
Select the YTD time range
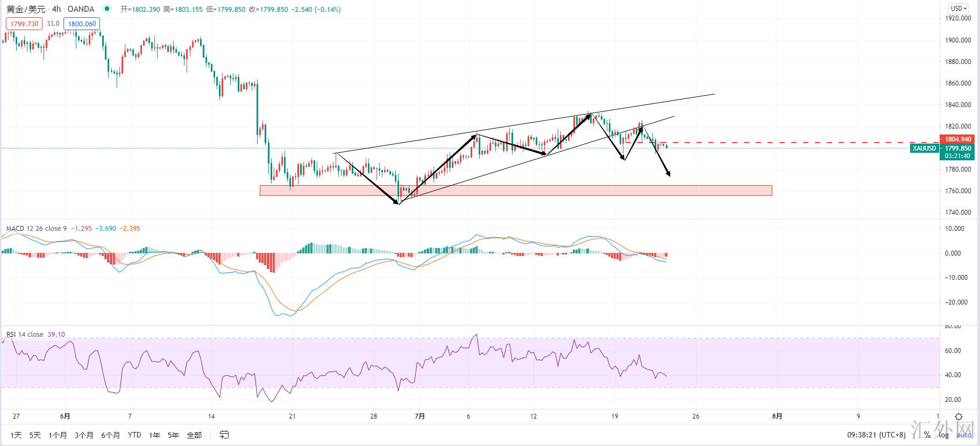134,435
